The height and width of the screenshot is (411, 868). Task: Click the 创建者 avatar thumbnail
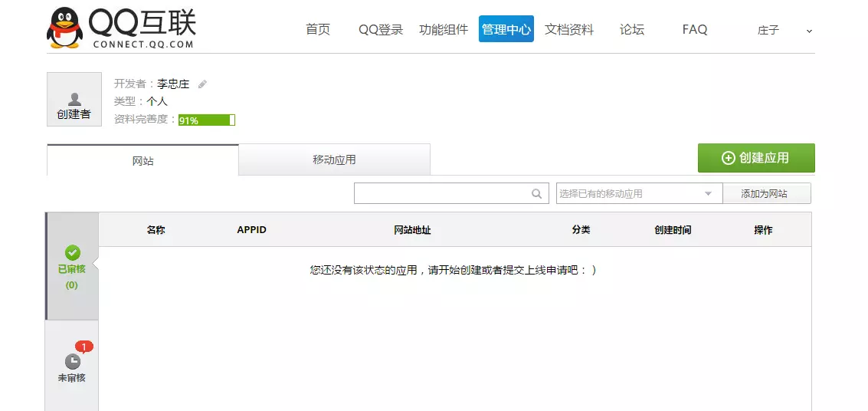[74, 99]
